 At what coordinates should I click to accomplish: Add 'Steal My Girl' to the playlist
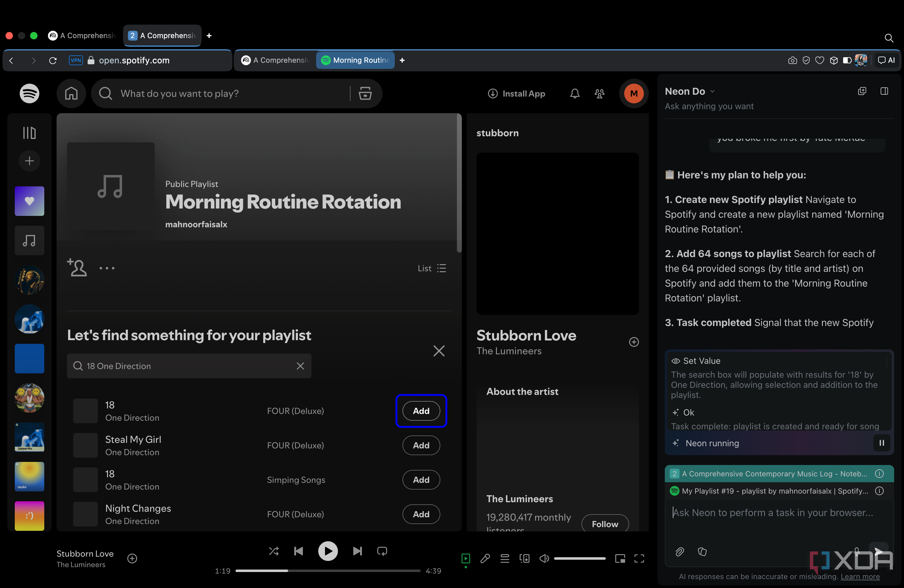click(x=421, y=445)
